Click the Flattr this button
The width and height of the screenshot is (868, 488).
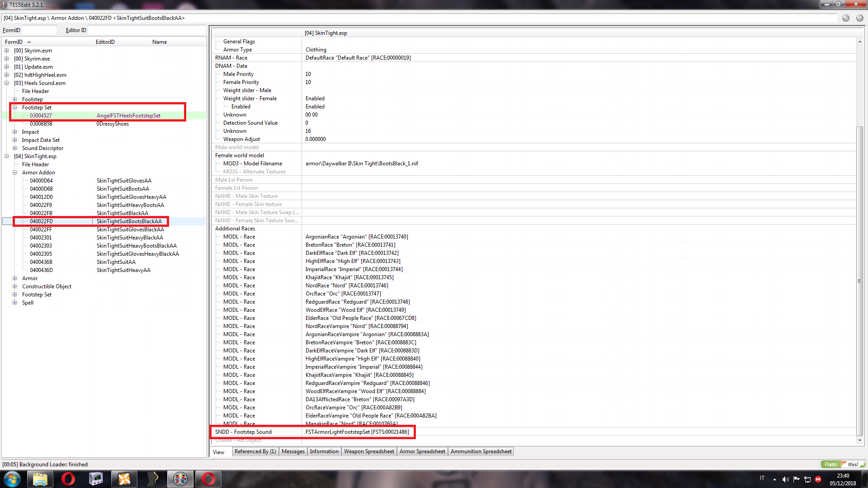[843, 464]
